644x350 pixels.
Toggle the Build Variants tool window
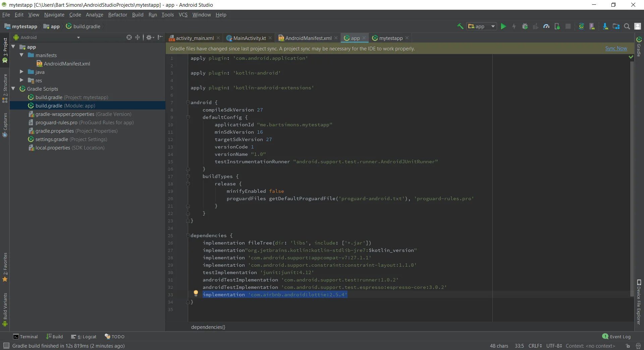[x=5, y=309]
